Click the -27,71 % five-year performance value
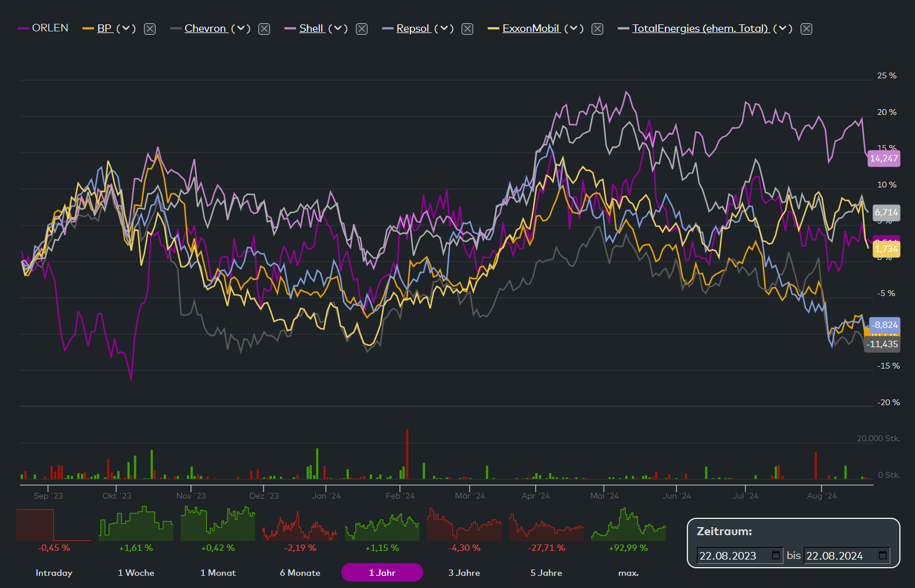 [546, 548]
